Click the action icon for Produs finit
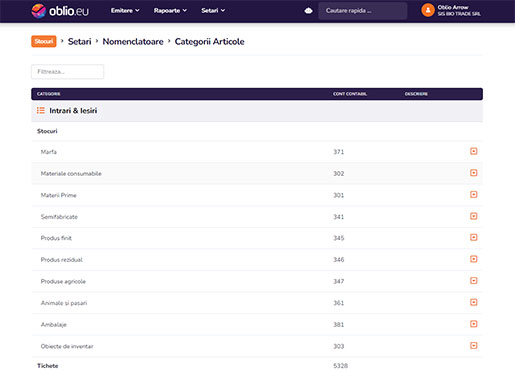515x371 pixels. pyautogui.click(x=473, y=237)
